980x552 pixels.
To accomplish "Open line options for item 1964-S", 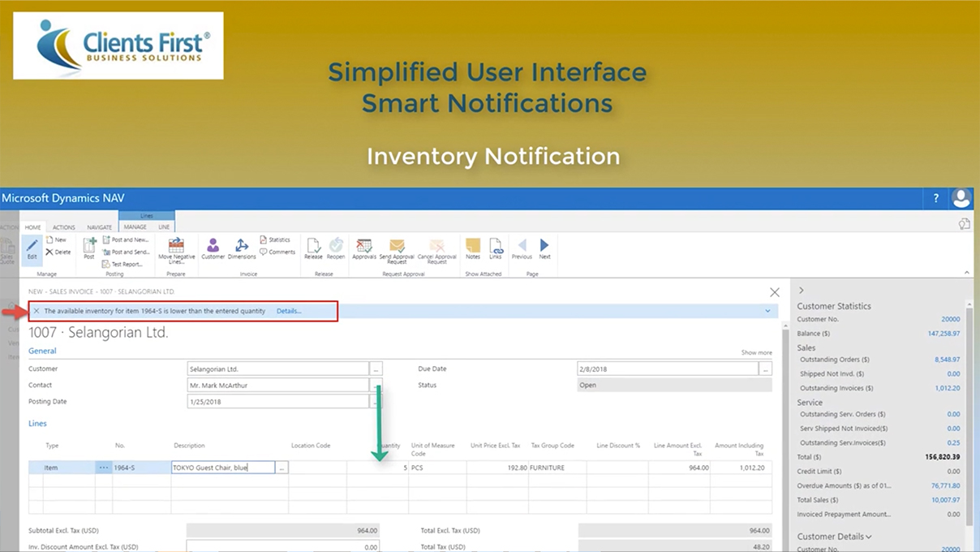I will point(103,468).
